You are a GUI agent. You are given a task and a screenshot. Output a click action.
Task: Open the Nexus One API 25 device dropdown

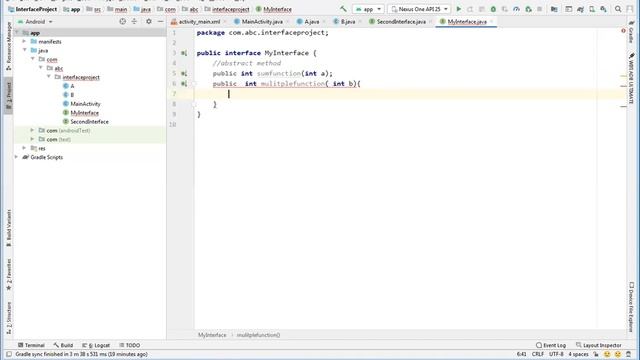(x=419, y=9)
